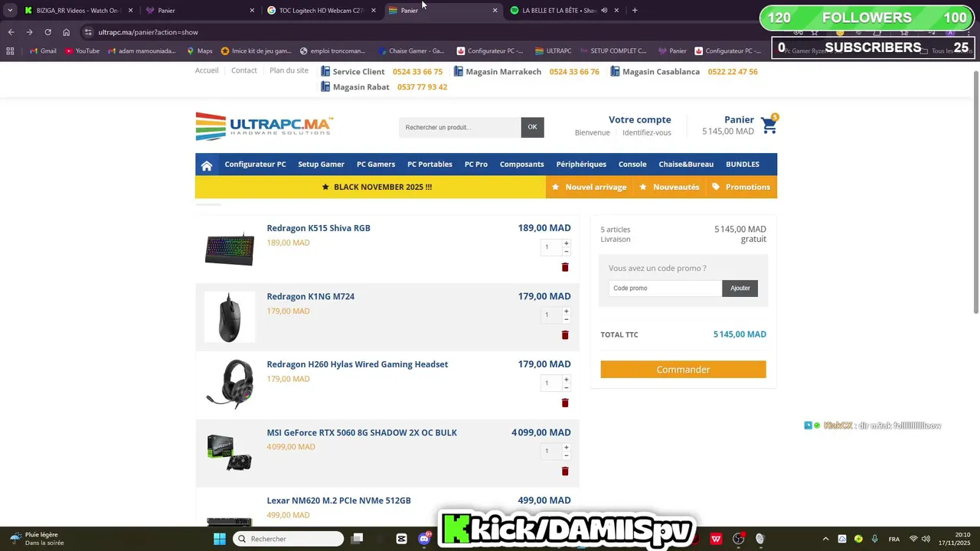Delete Redragon K515 Shiva RGB with trash icon
The width and height of the screenshot is (980, 551).
click(565, 267)
